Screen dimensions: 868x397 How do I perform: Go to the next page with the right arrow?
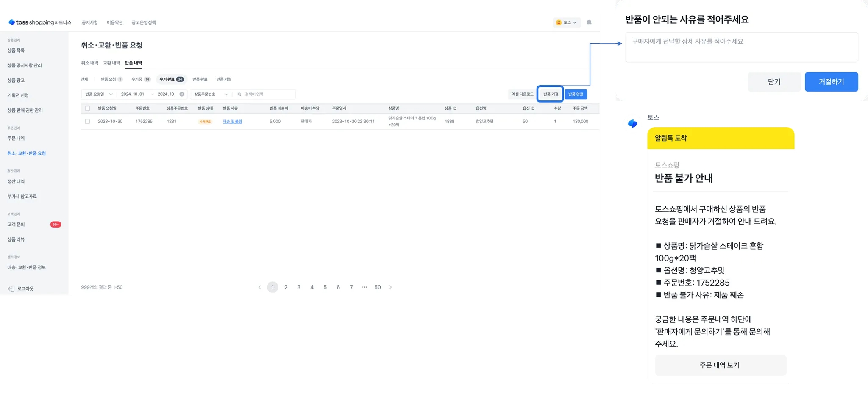click(390, 287)
